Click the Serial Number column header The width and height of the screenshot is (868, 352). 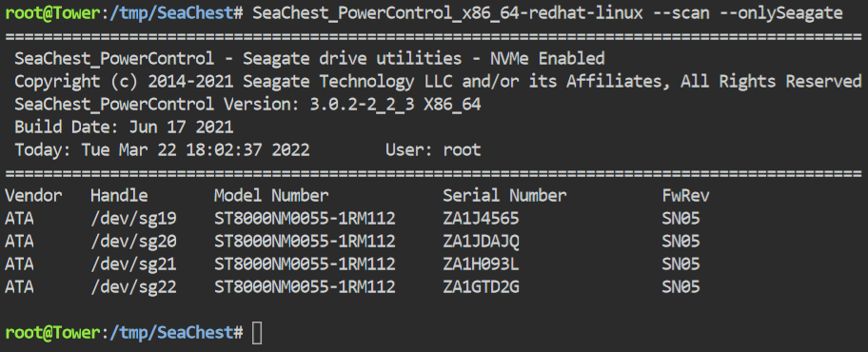504,195
